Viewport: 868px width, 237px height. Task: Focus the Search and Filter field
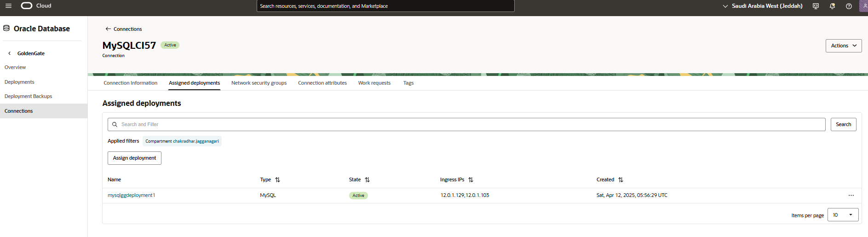pos(466,124)
